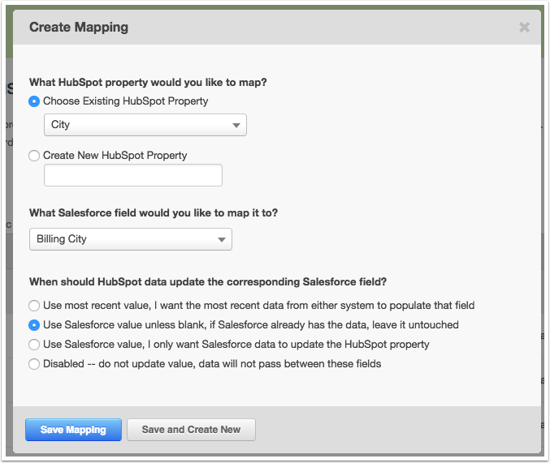Viewport: 550px width, 463px height.
Task: Select Use most recent value option
Action: 34,306
